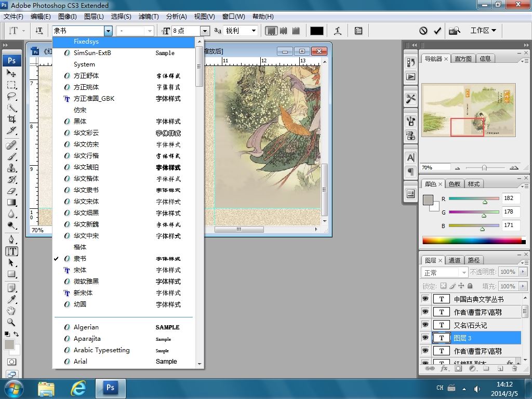
Task: Select the Crop tool
Action: click(x=11, y=119)
